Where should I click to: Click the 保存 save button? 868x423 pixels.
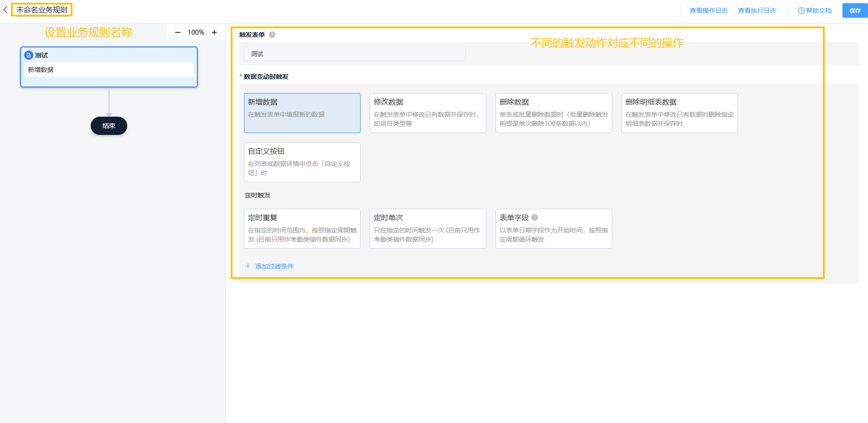(x=855, y=10)
